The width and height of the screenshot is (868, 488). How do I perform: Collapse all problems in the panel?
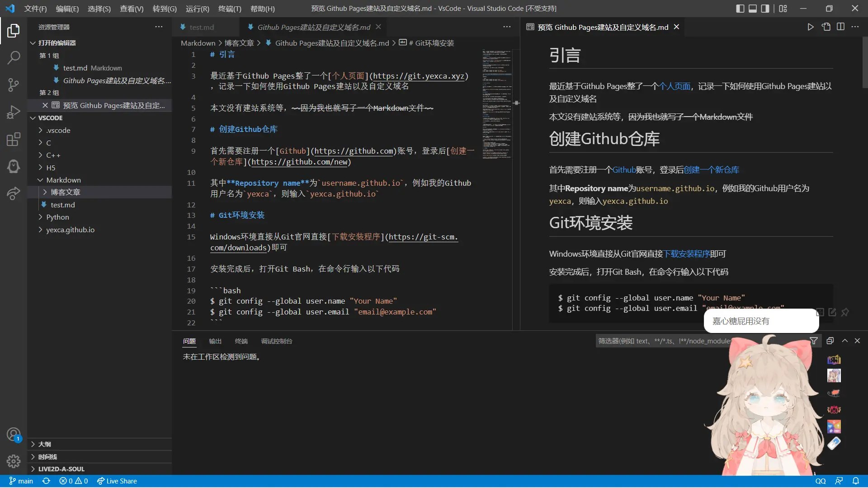[x=830, y=341]
